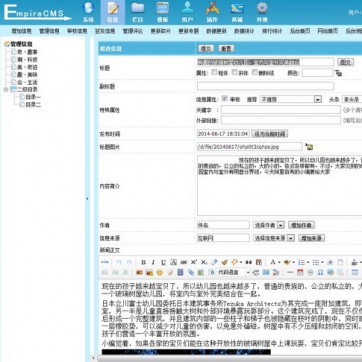This screenshot has height=362, width=362.
Task: Select 目录一 in the sidebar tree
Action: click(x=33, y=97)
